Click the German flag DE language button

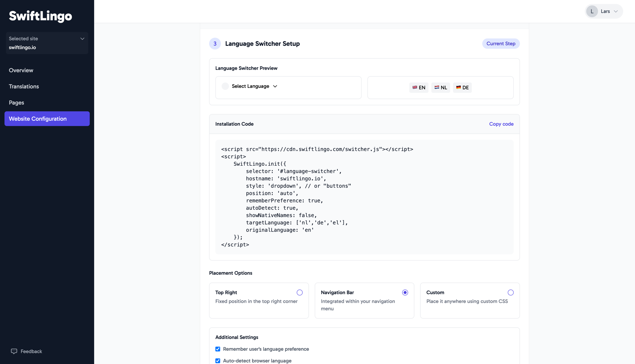pyautogui.click(x=462, y=87)
